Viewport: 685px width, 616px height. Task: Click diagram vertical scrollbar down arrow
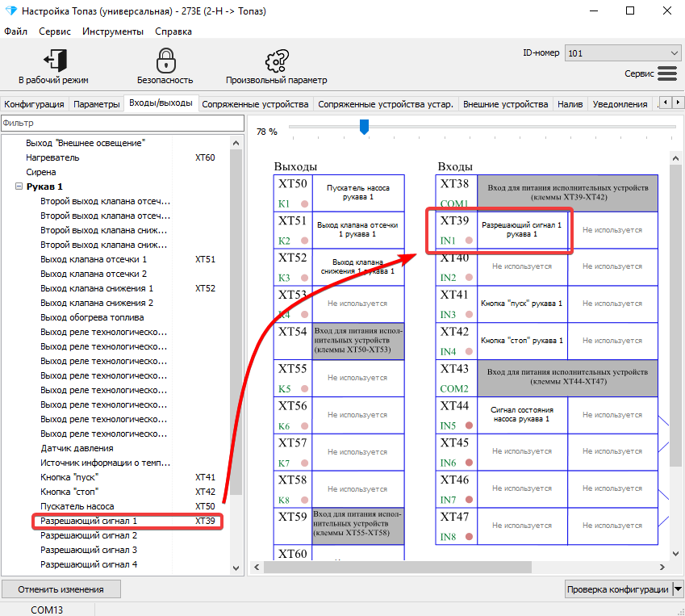tap(675, 554)
